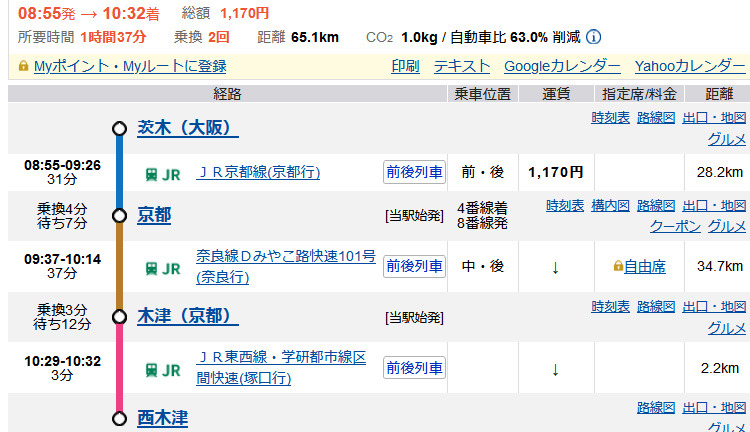Add route via Yahooカレンダー link
The image size is (750, 432).
click(690, 66)
